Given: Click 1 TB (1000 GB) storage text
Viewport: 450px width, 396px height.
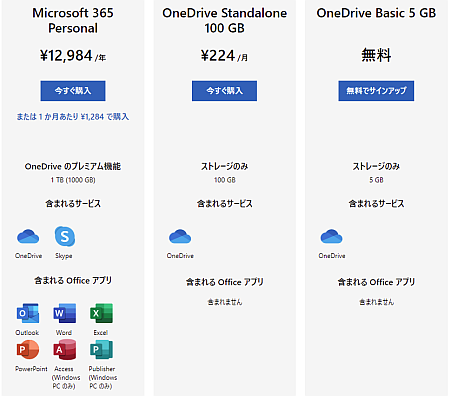Looking at the screenshot, I should point(73,180).
